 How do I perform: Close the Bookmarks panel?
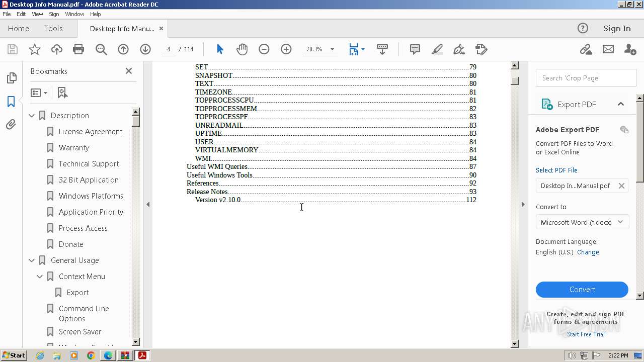pyautogui.click(x=129, y=71)
